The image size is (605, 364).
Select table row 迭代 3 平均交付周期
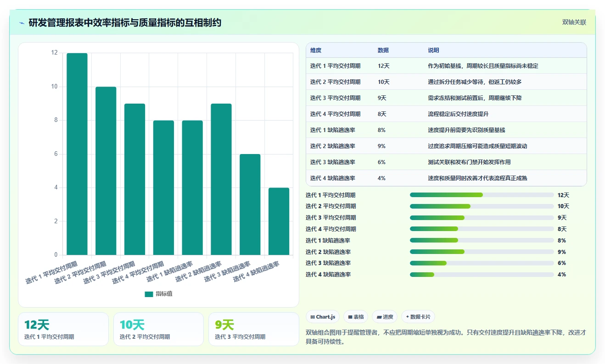click(446, 98)
